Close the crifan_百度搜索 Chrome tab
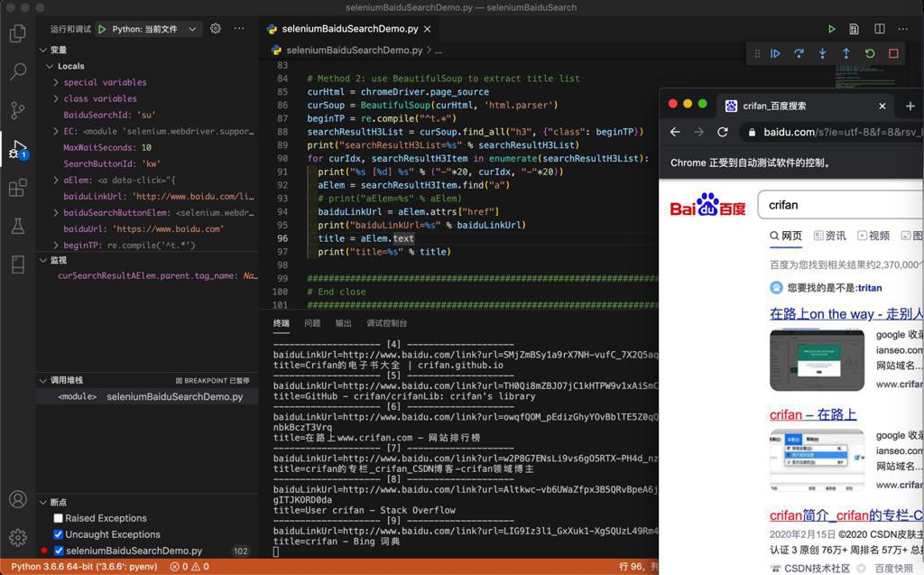The height and width of the screenshot is (575, 924). click(882, 107)
